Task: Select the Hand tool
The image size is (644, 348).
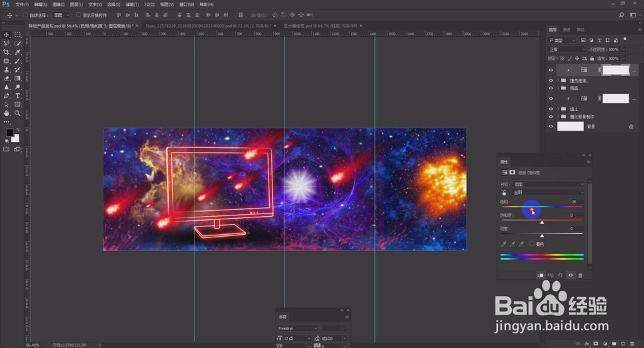Action: pos(6,113)
